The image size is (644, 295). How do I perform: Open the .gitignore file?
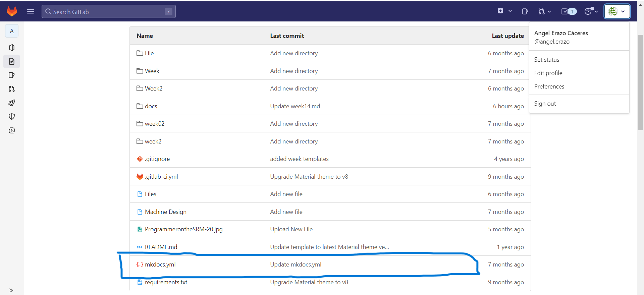(157, 159)
